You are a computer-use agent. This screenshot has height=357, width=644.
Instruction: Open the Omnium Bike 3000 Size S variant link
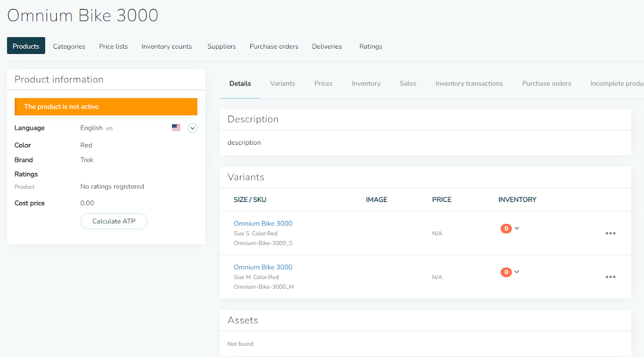[263, 223]
